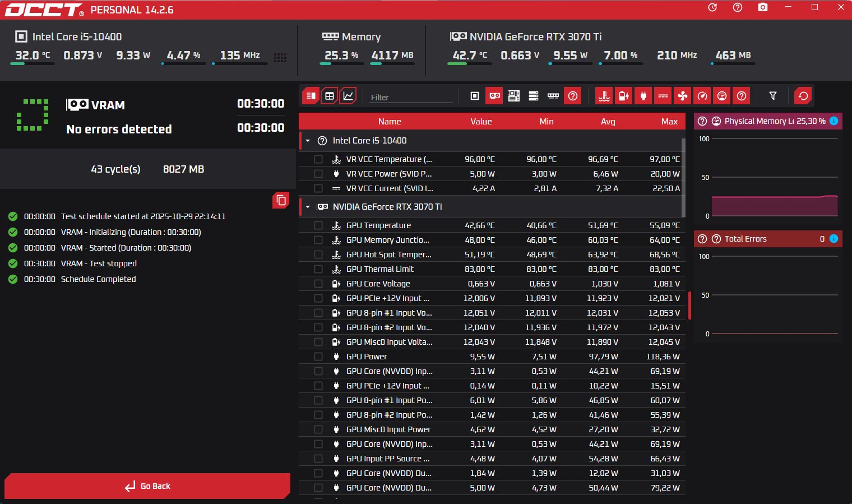
Task: Click the info icon on Total Errors graph
Action: (834, 239)
